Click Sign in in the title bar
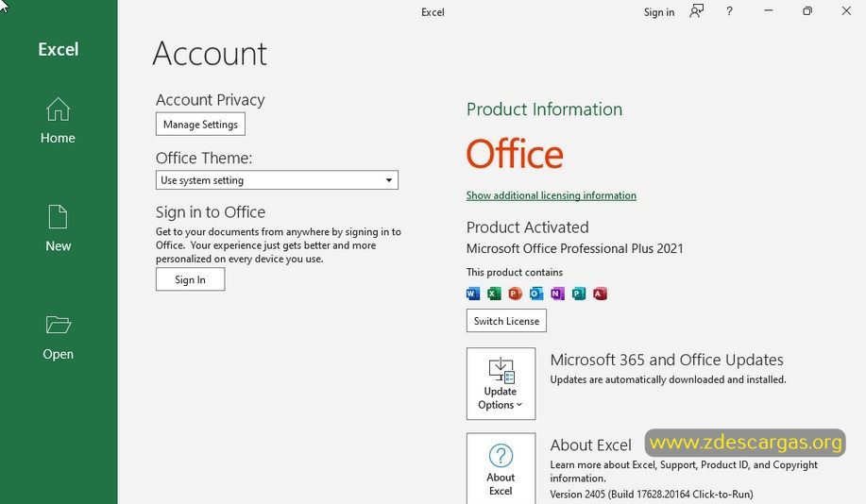 click(659, 12)
